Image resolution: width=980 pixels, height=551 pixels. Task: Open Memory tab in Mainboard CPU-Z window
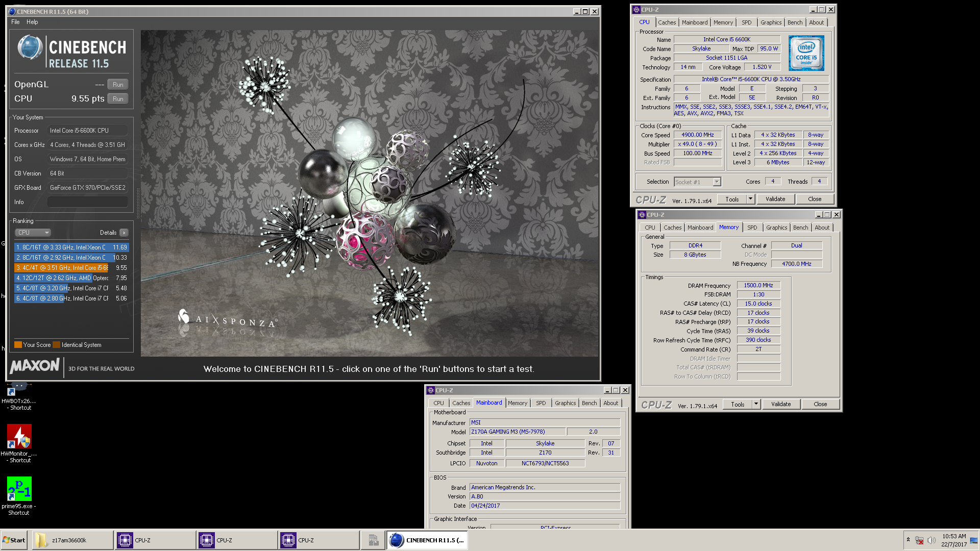click(517, 403)
